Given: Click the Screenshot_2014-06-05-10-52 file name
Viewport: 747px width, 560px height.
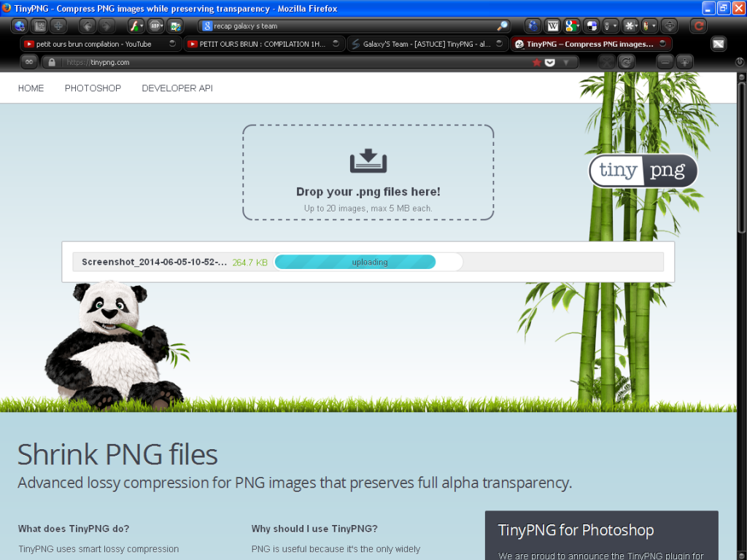Looking at the screenshot, I should pos(155,262).
